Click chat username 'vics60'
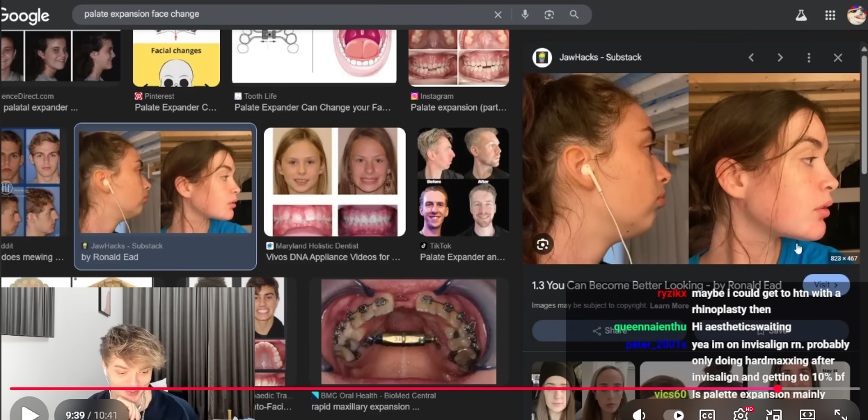Image resolution: width=868 pixels, height=420 pixels. coord(671,395)
